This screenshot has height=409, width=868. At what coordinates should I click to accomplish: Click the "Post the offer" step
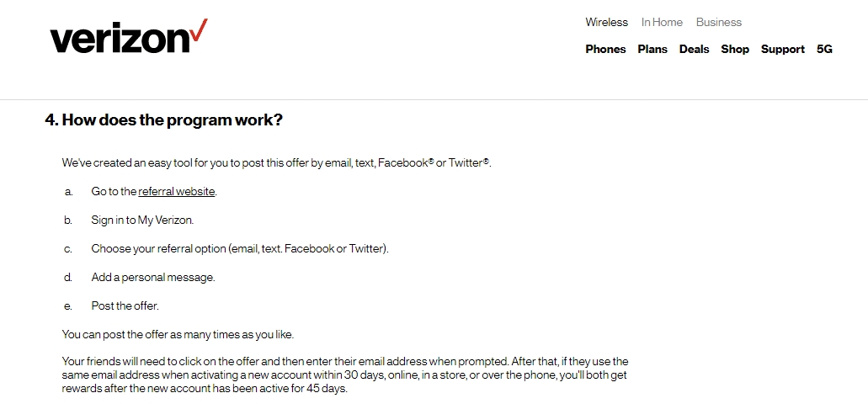click(125, 306)
